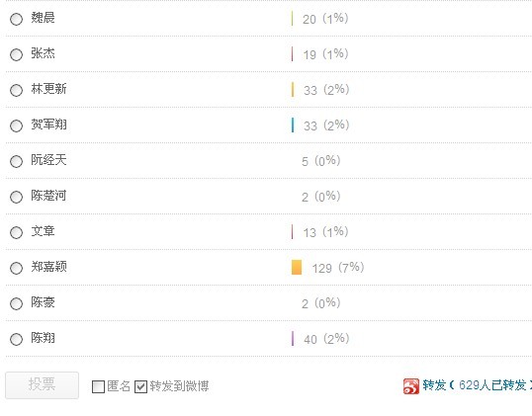Select the radio button for 魏晨
Image resolution: width=532 pixels, height=416 pixels.
[16, 19]
